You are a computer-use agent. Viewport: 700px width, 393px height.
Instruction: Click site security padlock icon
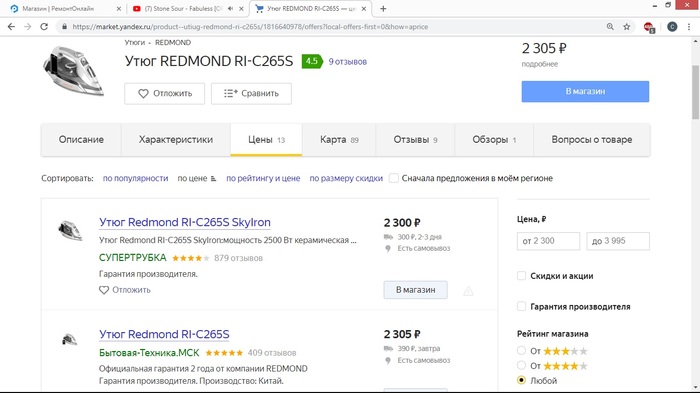click(64, 27)
